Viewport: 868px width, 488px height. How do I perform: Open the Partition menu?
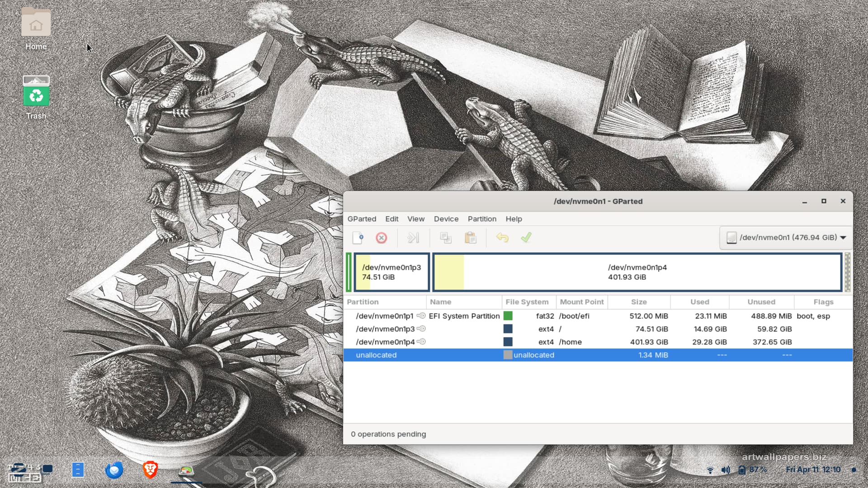[x=482, y=219]
